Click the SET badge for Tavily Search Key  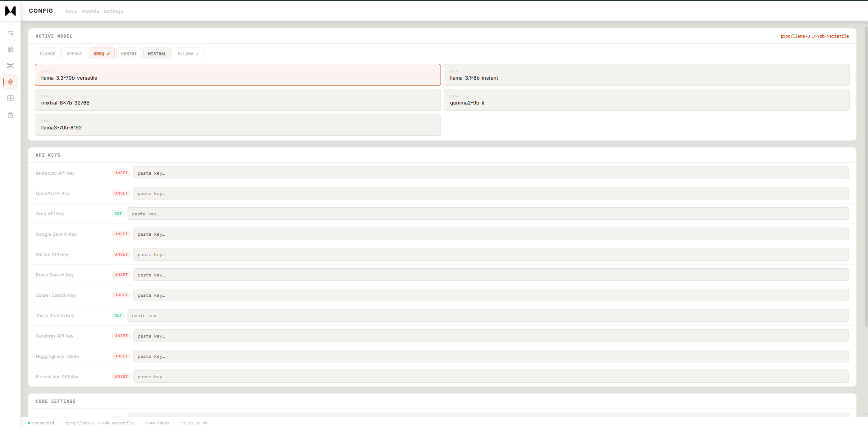[118, 316]
